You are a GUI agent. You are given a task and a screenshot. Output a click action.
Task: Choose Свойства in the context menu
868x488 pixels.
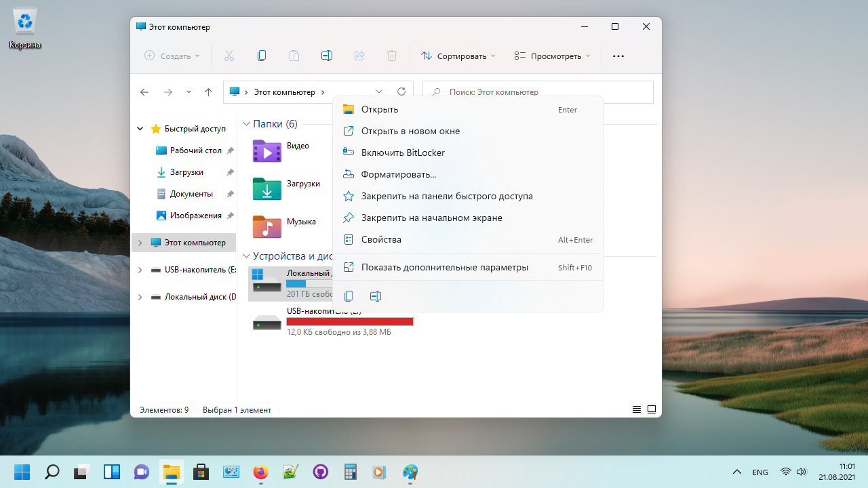tap(468, 239)
